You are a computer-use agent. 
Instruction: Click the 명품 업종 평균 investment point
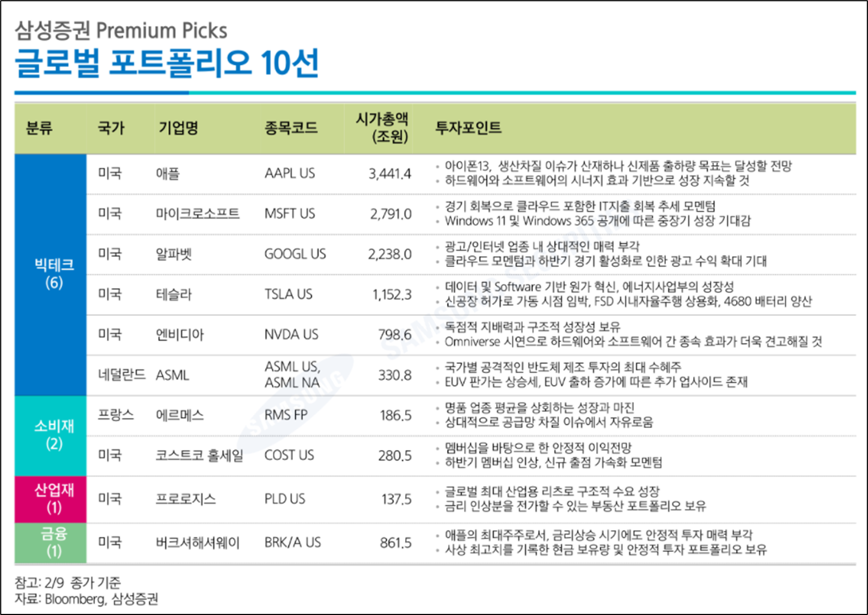click(x=540, y=407)
